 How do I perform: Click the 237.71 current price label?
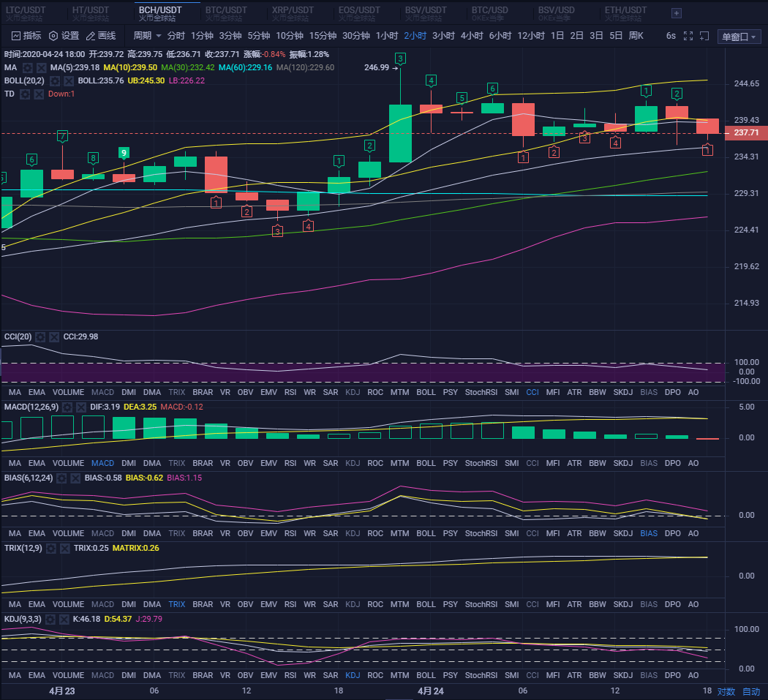[x=746, y=132]
